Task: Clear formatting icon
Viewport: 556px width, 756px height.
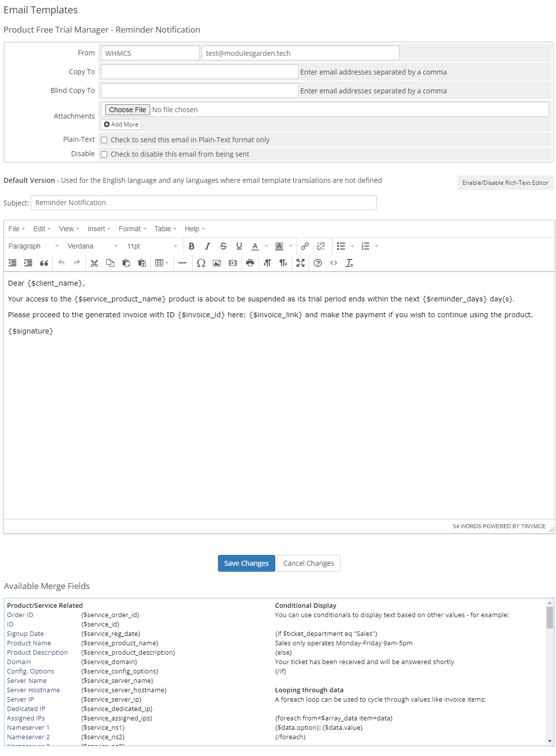Action: tap(349, 263)
